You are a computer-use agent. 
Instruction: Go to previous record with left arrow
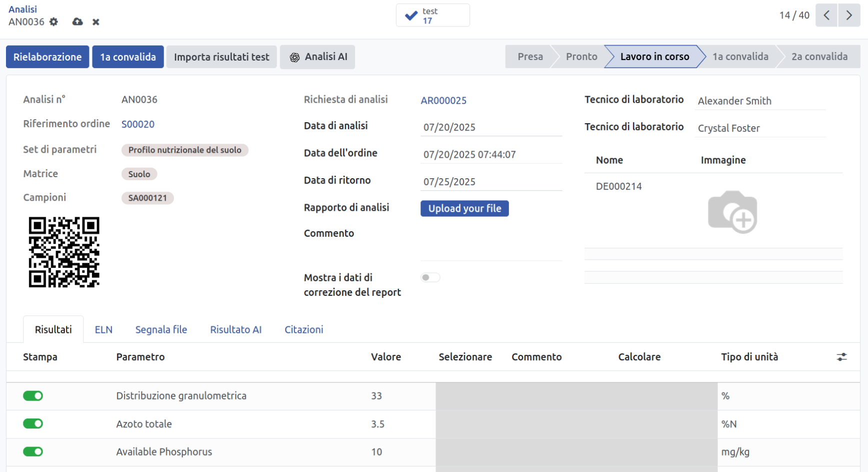coord(826,15)
